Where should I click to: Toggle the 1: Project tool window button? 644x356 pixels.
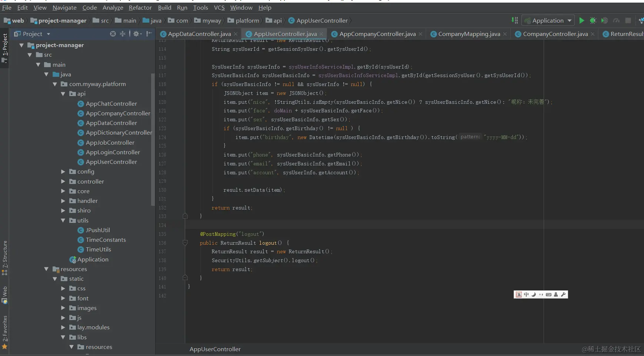tap(4, 47)
